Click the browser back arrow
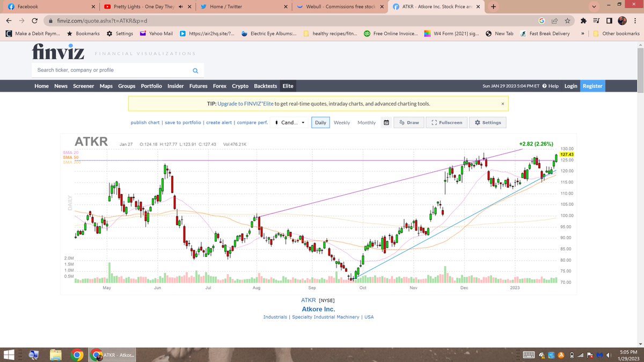This screenshot has width=644, height=362. coord(9,20)
